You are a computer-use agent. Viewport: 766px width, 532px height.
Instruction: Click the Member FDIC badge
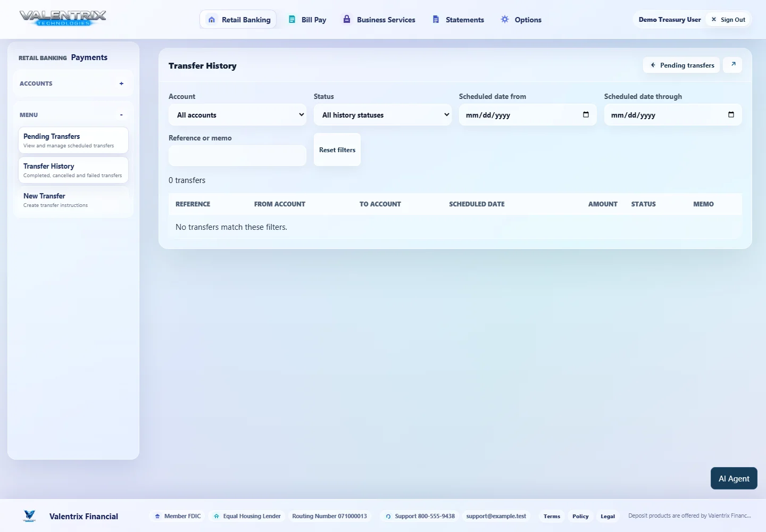click(178, 516)
